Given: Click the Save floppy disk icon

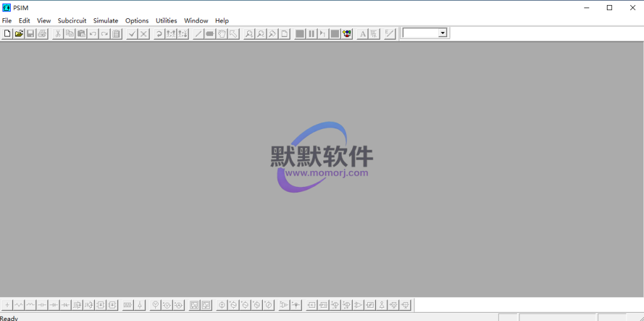Looking at the screenshot, I should (30, 34).
